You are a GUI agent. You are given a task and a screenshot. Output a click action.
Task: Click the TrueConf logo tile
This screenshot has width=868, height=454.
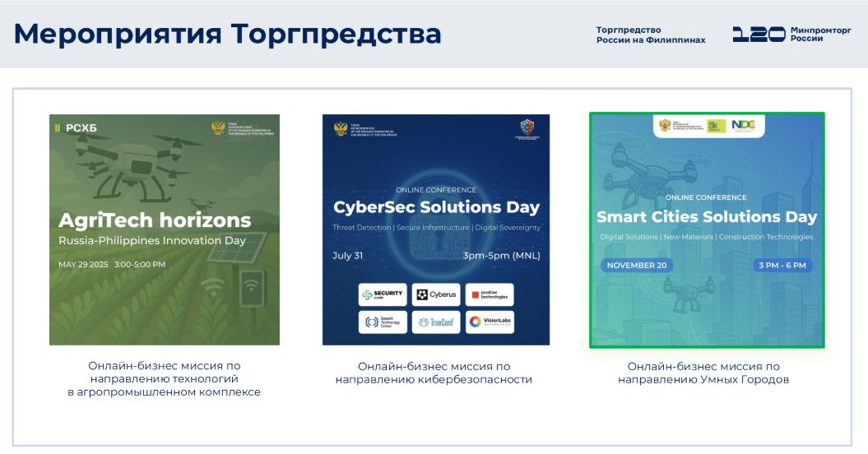[x=436, y=322]
